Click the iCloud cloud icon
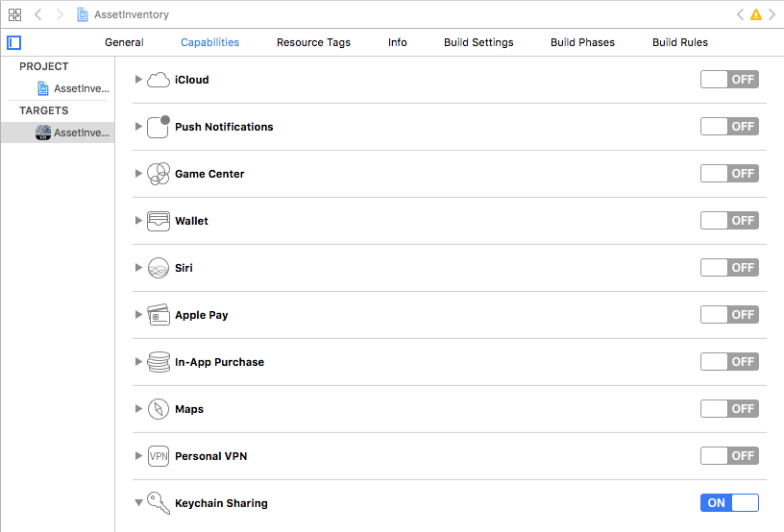 click(158, 80)
